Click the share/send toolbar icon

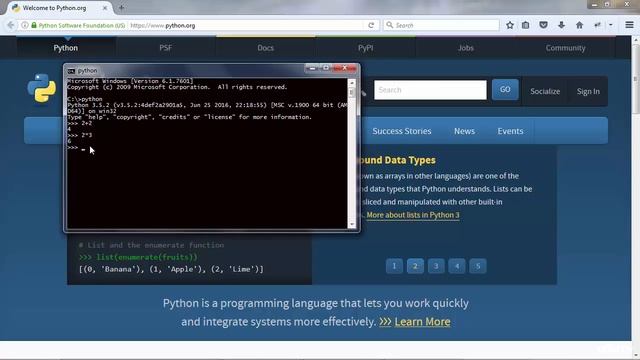598,25
